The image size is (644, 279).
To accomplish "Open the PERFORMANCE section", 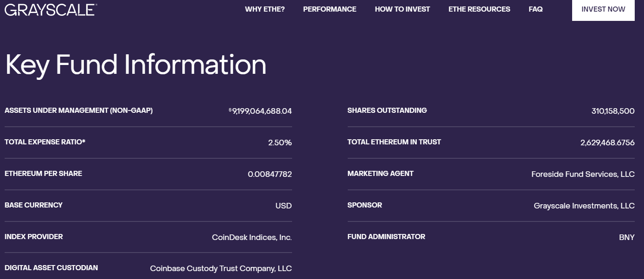I will 330,9.
